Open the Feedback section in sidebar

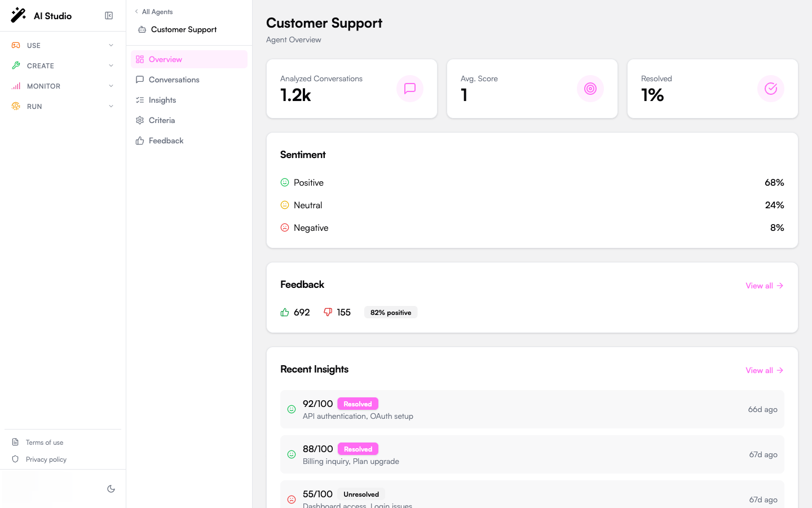tap(189, 141)
